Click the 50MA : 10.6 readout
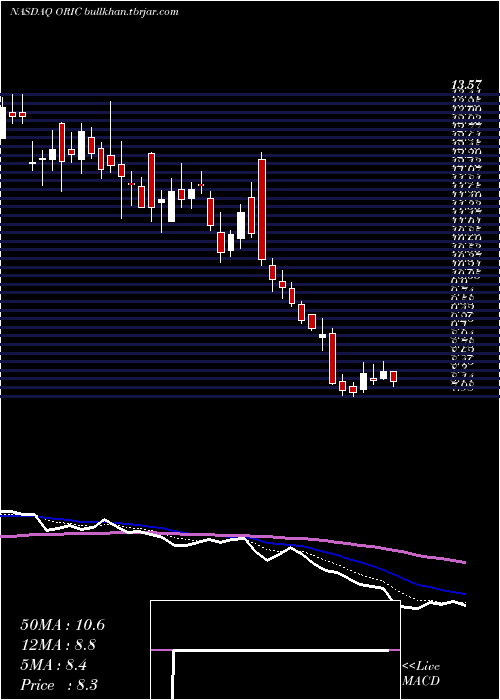The height and width of the screenshot is (700, 500). tap(62, 624)
